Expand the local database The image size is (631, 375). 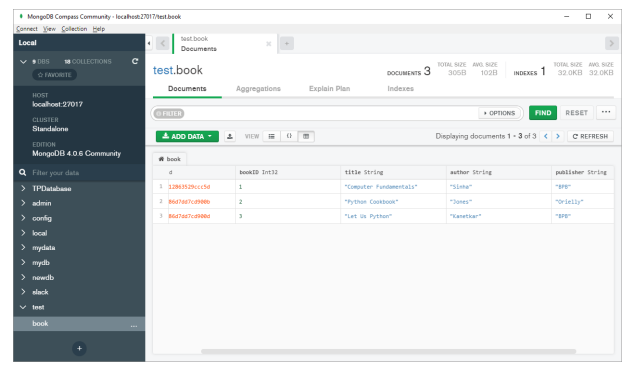click(23, 233)
